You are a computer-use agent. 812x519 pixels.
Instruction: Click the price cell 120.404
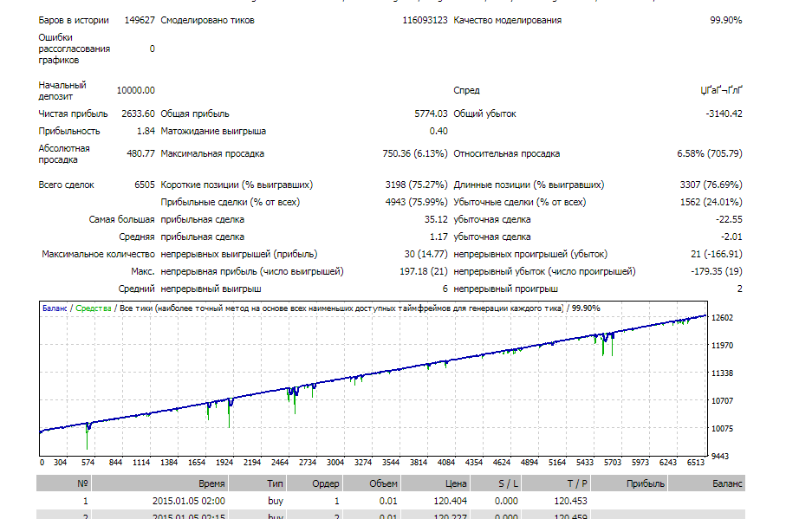click(450, 501)
